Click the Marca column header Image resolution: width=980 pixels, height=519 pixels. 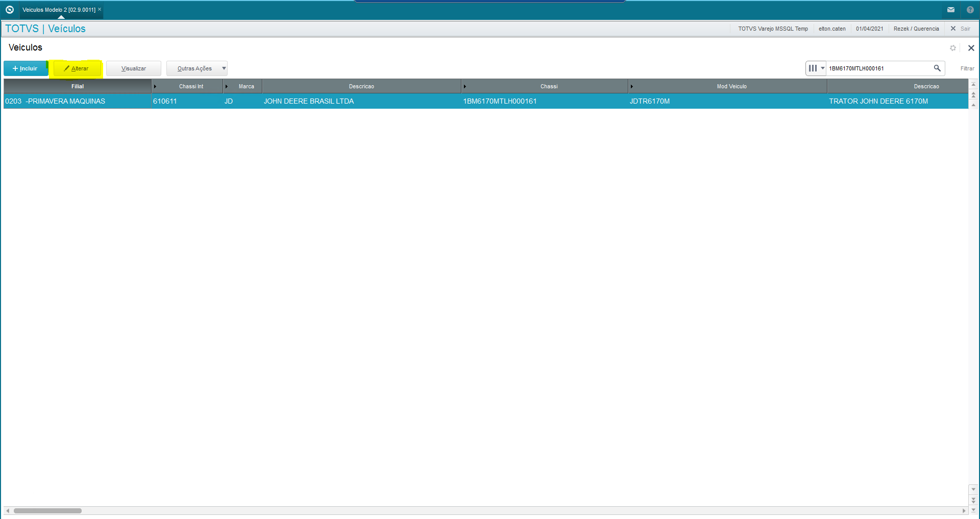tap(242, 86)
